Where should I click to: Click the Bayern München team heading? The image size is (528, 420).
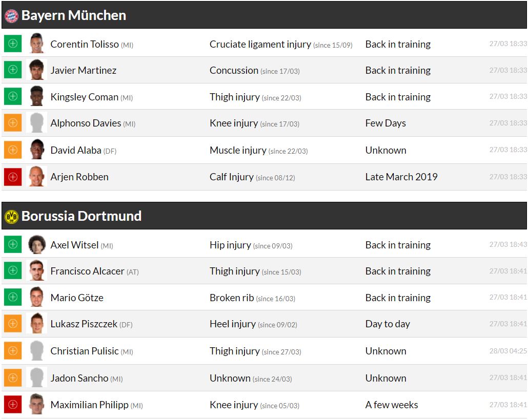point(73,15)
